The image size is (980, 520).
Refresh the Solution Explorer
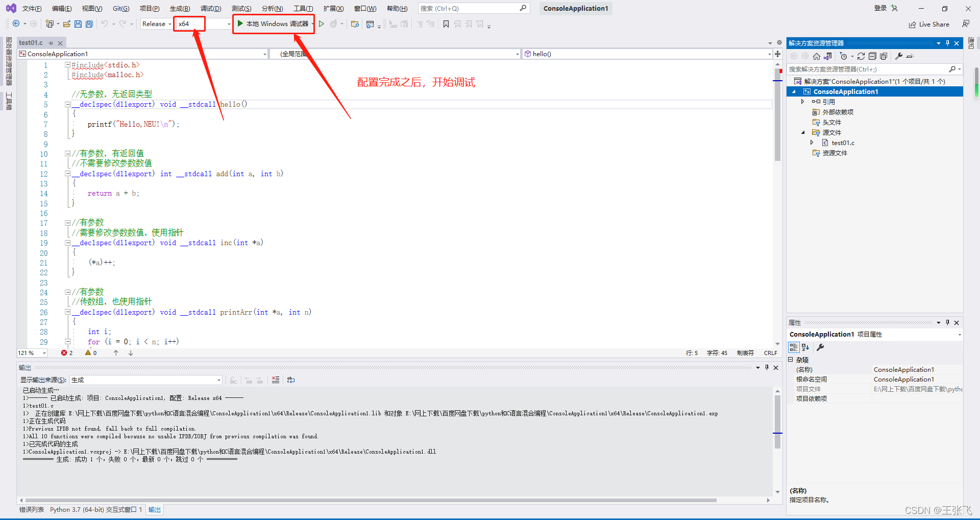coord(862,56)
